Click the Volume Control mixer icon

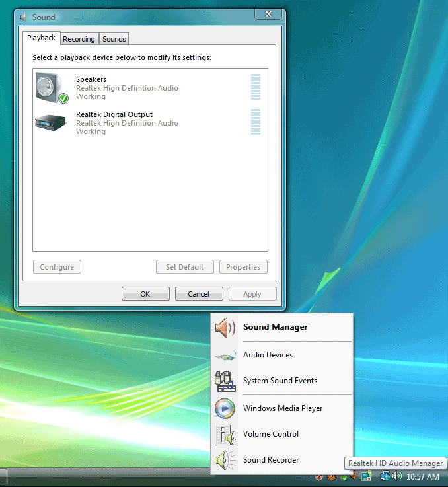click(x=225, y=435)
